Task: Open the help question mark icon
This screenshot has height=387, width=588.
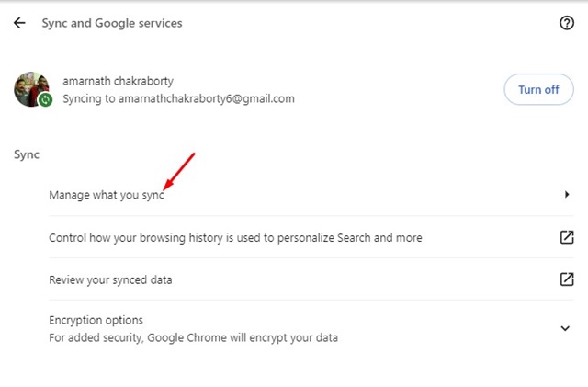Action: pos(566,24)
